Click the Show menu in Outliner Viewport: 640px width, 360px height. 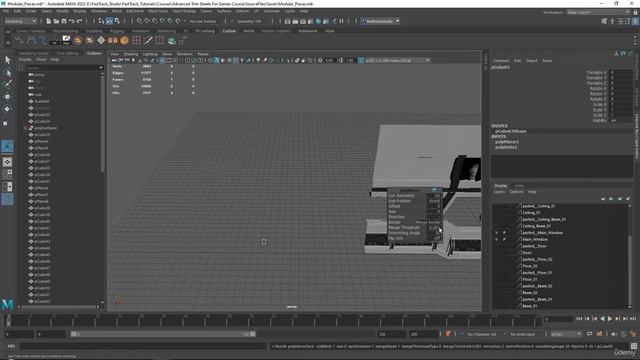41,60
